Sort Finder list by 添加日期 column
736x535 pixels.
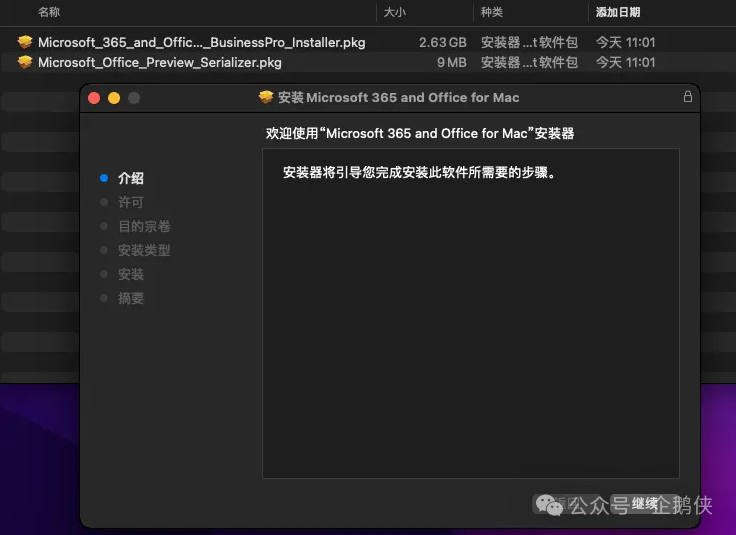point(618,12)
